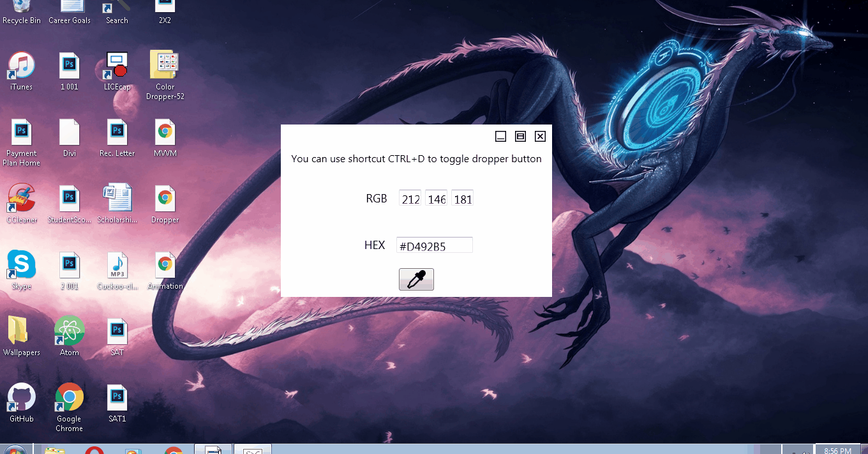Viewport: 868px width, 454px height.
Task: Select the Payment Plan Home file icon
Action: point(22,143)
